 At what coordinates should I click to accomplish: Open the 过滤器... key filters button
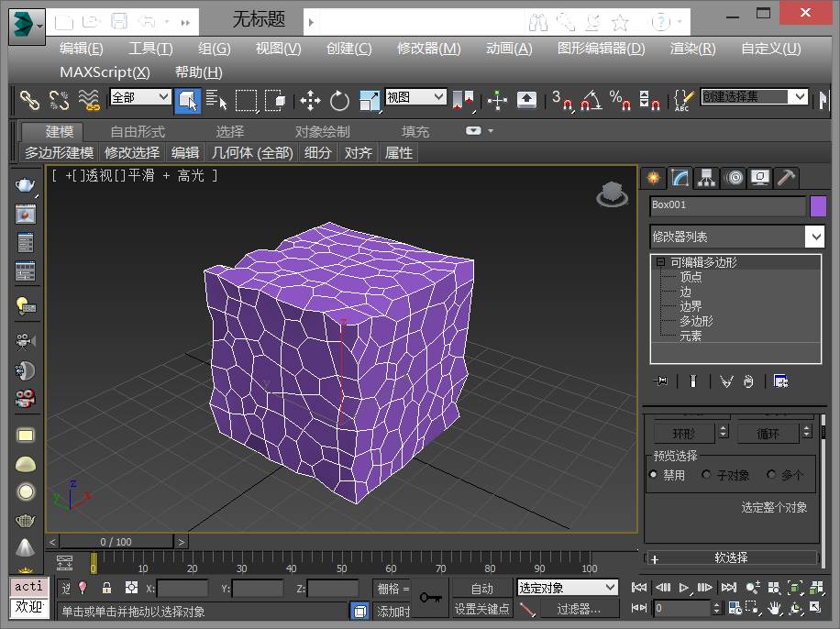[x=579, y=609]
